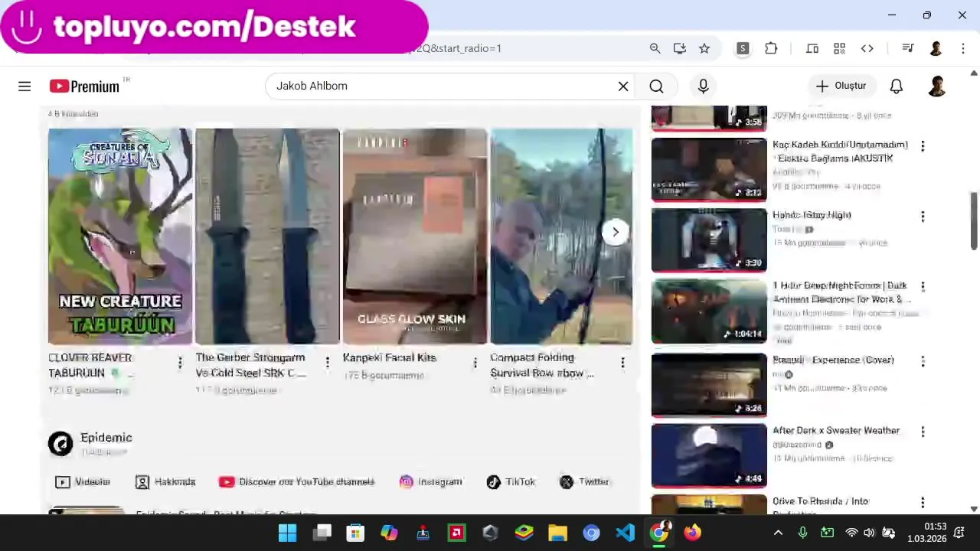Start voice search with microphone icon
Screen dimensions: 980x551
point(703,86)
